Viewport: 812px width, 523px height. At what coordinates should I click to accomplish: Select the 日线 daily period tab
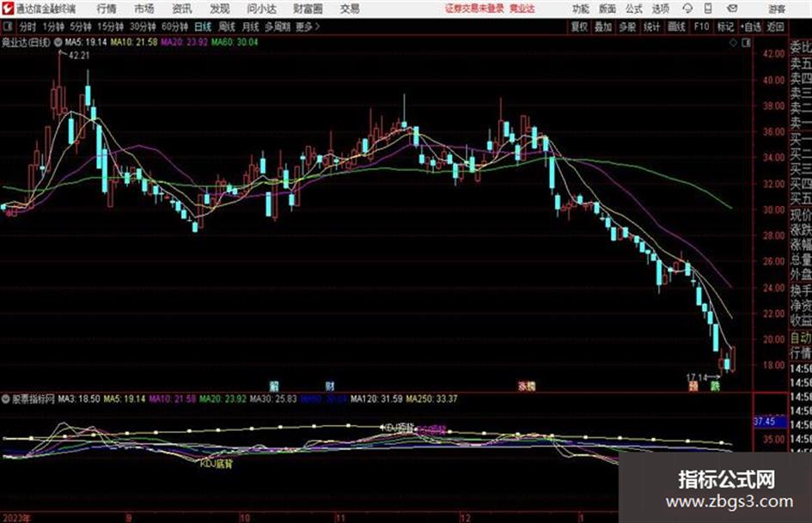point(203,27)
